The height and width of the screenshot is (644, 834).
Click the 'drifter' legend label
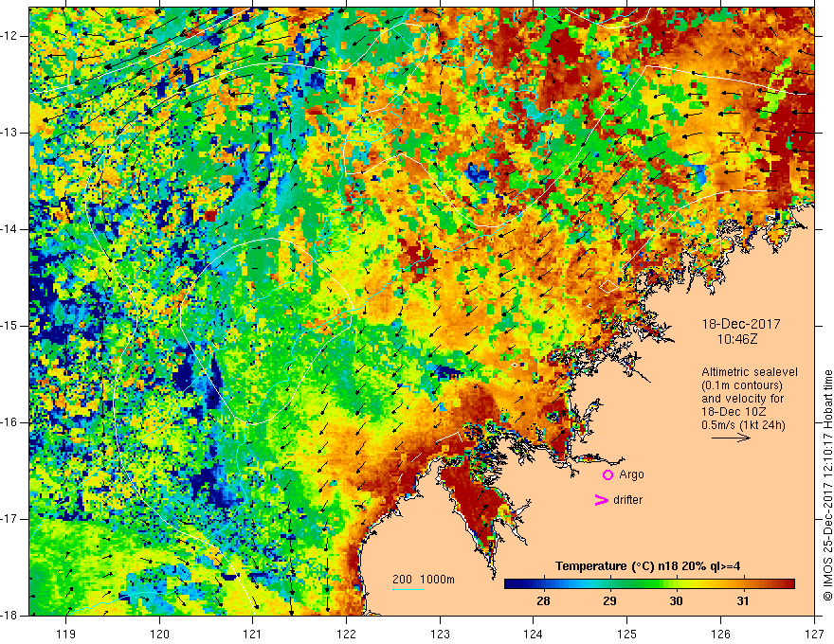point(627,499)
